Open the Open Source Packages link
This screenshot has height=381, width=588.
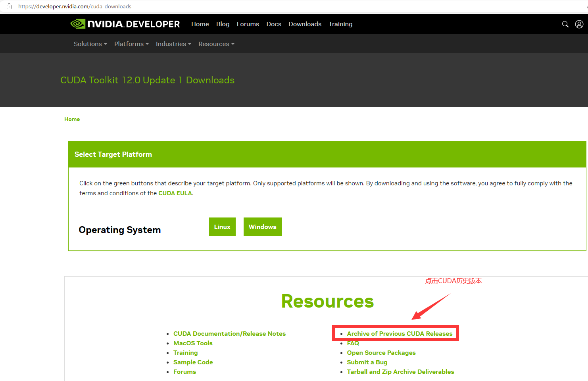(x=381, y=353)
